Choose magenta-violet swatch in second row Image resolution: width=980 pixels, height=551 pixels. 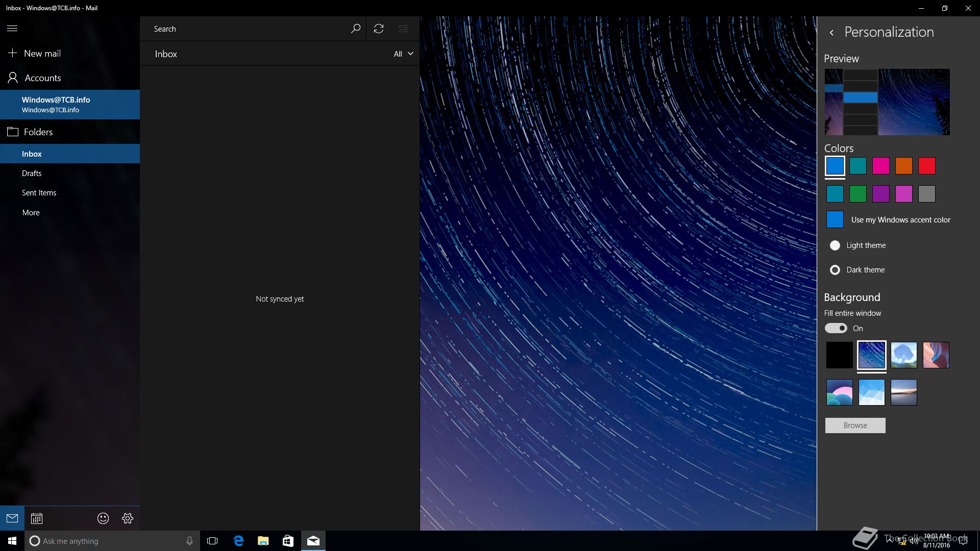904,194
